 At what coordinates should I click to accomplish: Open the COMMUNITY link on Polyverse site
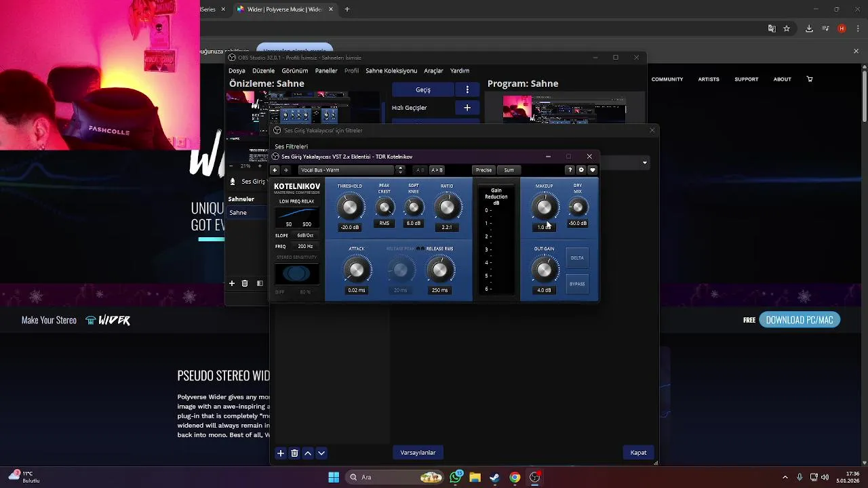click(x=667, y=79)
